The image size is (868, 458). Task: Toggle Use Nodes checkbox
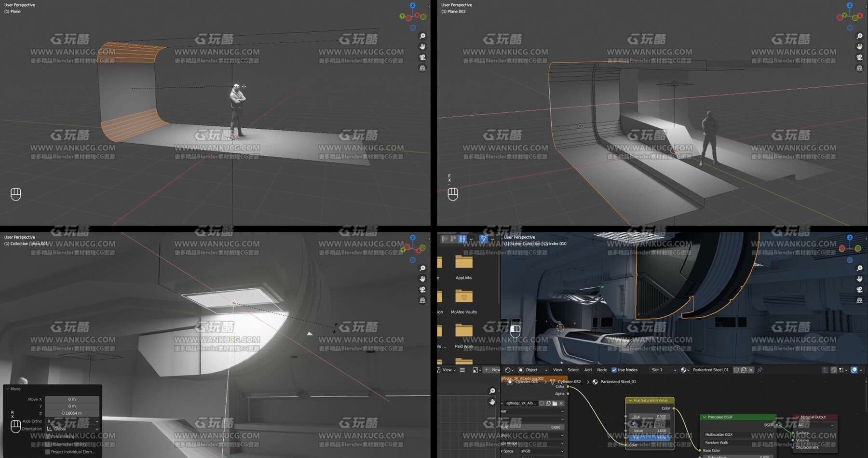pos(614,370)
